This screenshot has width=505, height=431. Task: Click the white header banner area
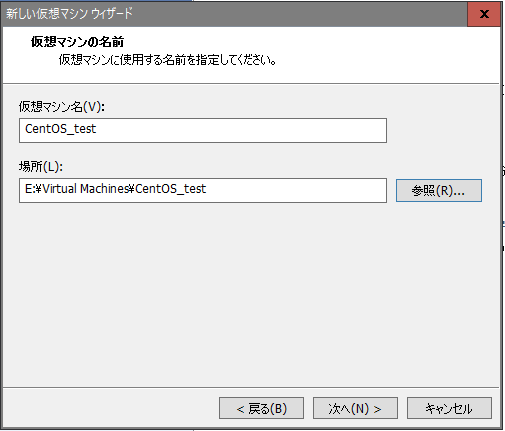coord(383,53)
